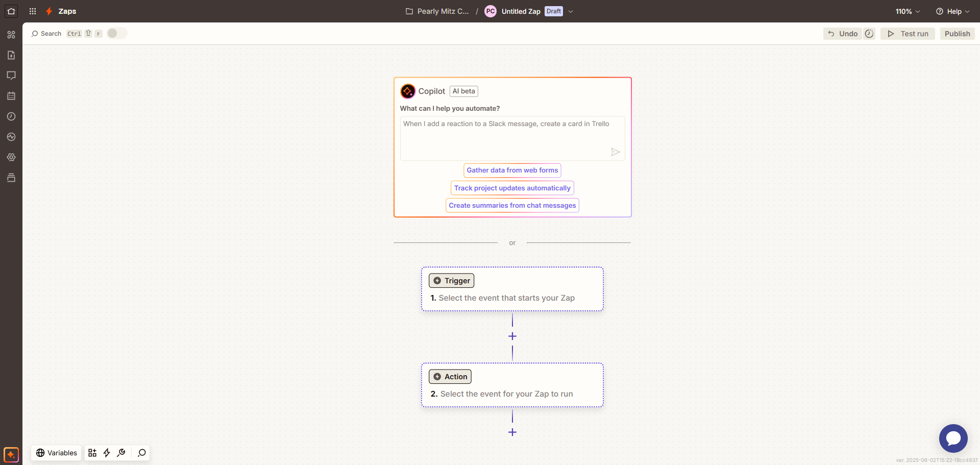Expand the Draft status chevron
Screen dimensions: 980x465
571,11
